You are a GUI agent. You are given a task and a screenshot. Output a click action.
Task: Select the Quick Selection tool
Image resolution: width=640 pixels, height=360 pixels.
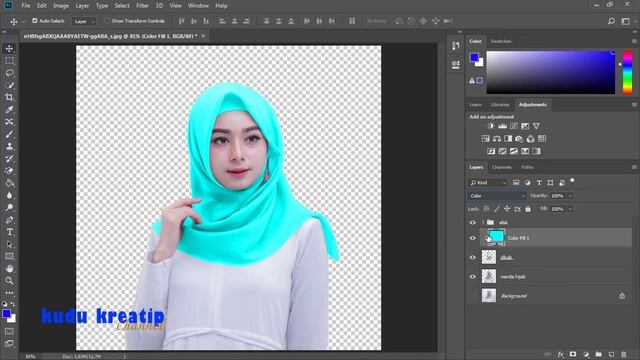[x=9, y=85]
